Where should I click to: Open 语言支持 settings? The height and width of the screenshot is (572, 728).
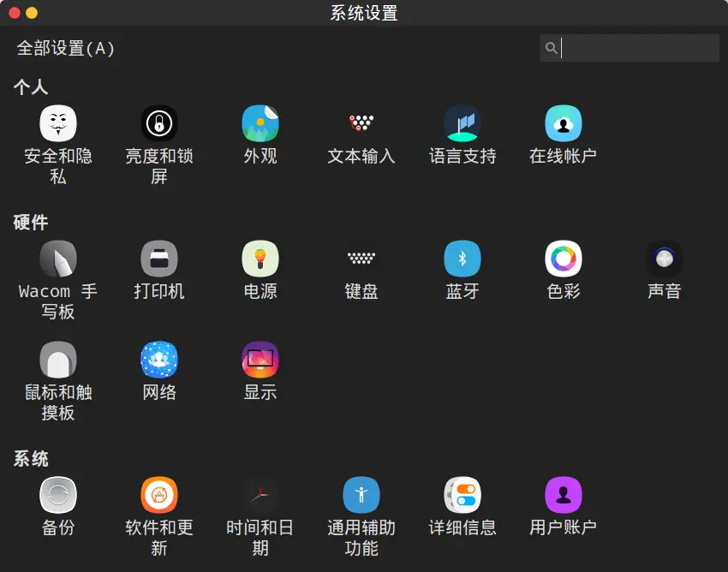coord(462,133)
